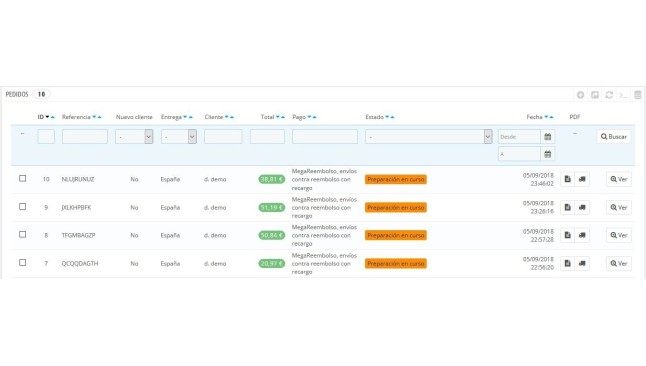646x366 pixels.
Task: Sort Estado column ascending
Action: point(392,117)
